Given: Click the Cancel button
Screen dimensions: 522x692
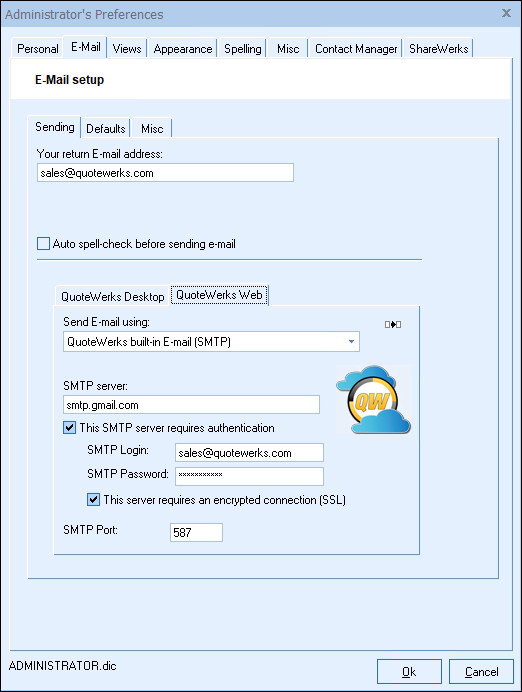Looking at the screenshot, I should click(x=481, y=672).
